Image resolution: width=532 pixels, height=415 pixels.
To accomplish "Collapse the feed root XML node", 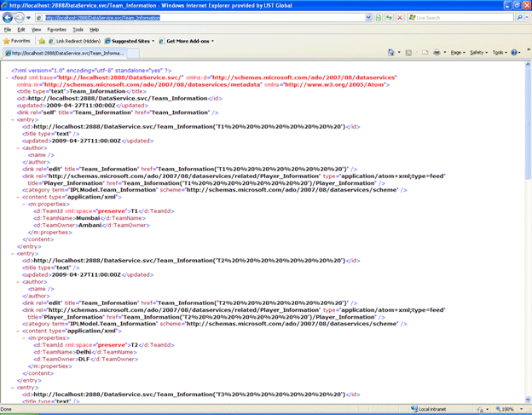I will tap(7, 78).
